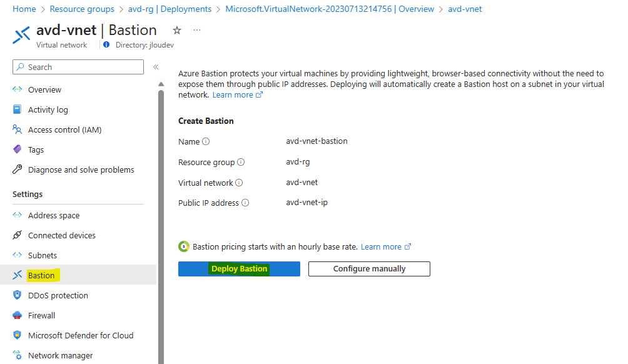Click the avd-vnet-ip public IP value
This screenshot has width=628, height=364.
coord(306,202)
